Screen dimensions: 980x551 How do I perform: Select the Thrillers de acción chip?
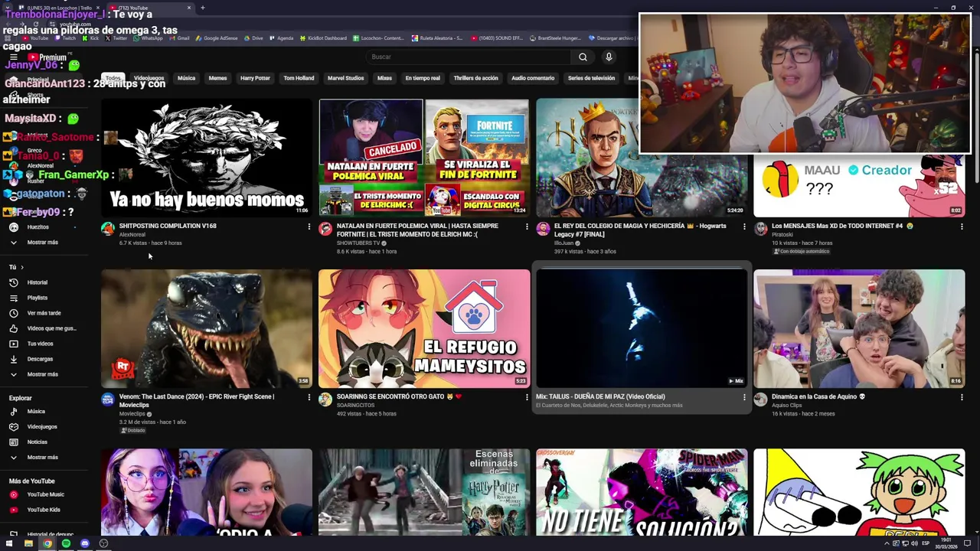point(475,78)
